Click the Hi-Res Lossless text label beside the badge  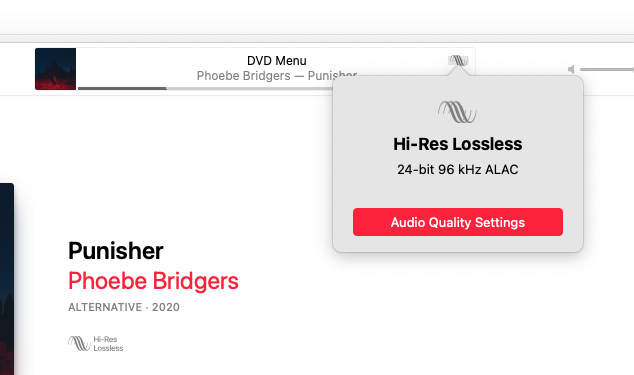pyautogui.click(x=108, y=344)
